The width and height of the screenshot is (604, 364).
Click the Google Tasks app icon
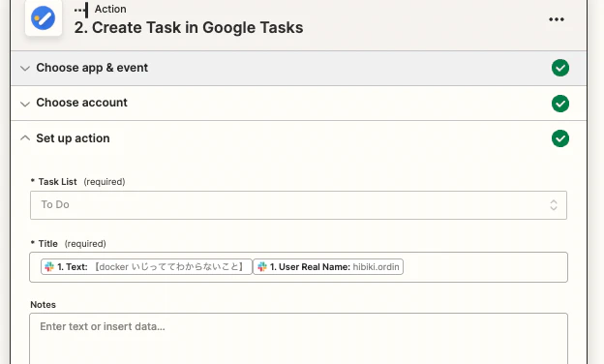tap(44, 17)
